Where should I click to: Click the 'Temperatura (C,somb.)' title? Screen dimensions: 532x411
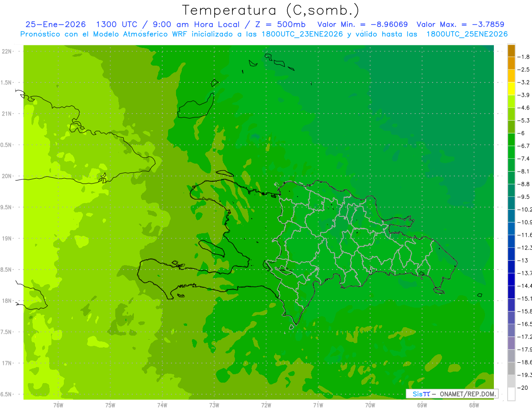pyautogui.click(x=270, y=10)
